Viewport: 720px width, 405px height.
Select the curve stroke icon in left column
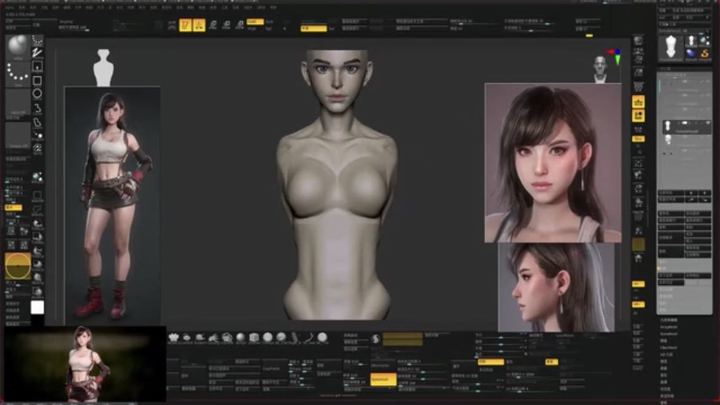pos(38,108)
